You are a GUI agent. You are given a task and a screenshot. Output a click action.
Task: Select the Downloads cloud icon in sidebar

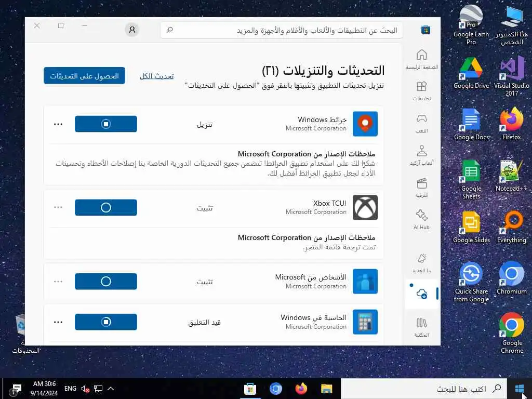click(422, 294)
